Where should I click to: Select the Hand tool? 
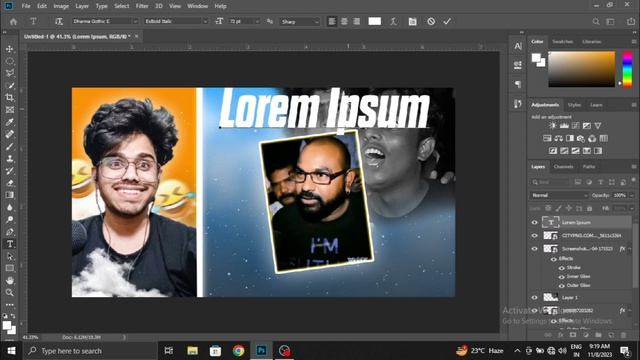pyautogui.click(x=10, y=280)
